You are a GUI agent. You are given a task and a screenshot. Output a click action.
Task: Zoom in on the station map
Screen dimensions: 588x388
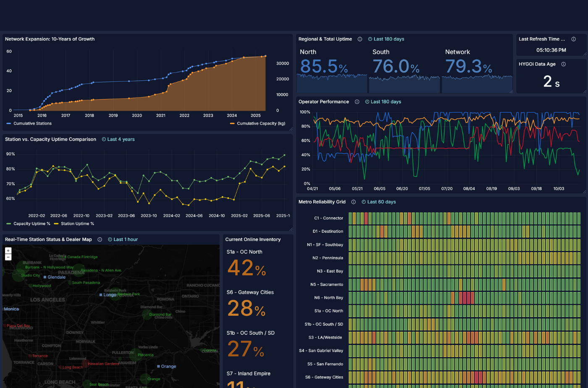8,251
